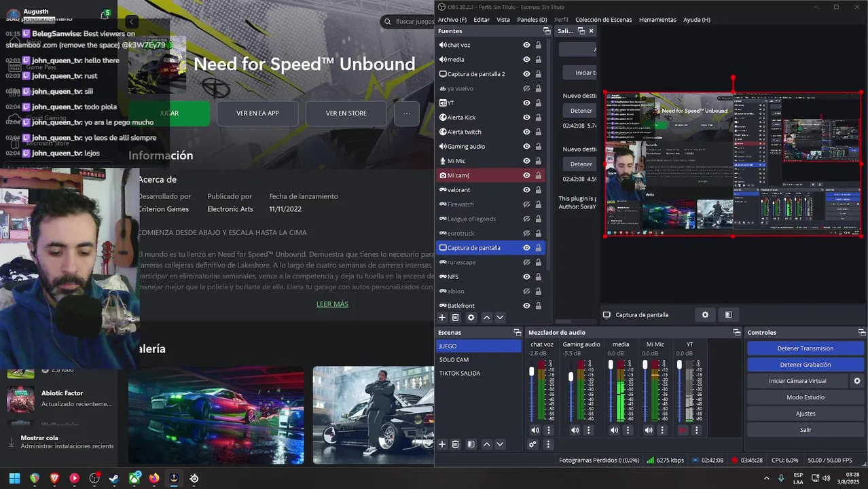Open Mi Mic mixer options menu
This screenshot has width=868, height=489.
tap(662, 430)
